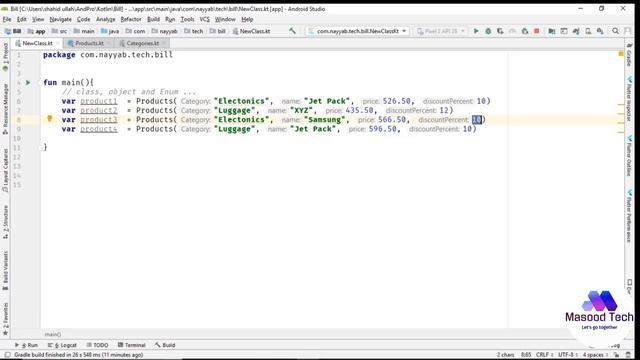Open the VCS menu
This screenshot has height=360, width=640.
pyautogui.click(x=204, y=19)
